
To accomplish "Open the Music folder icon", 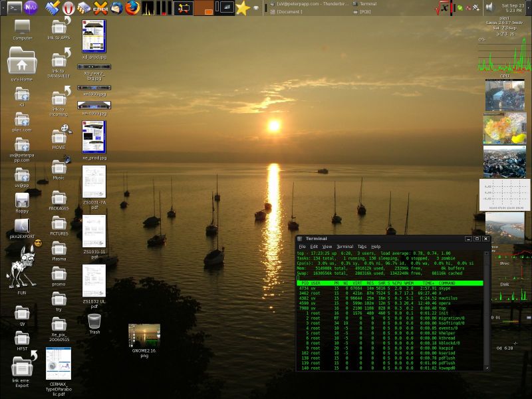I will [59, 166].
